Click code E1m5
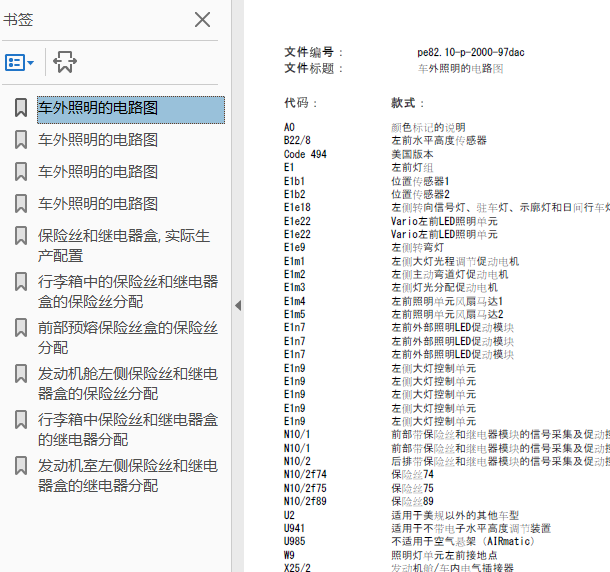The height and width of the screenshot is (572, 610). click(294, 314)
